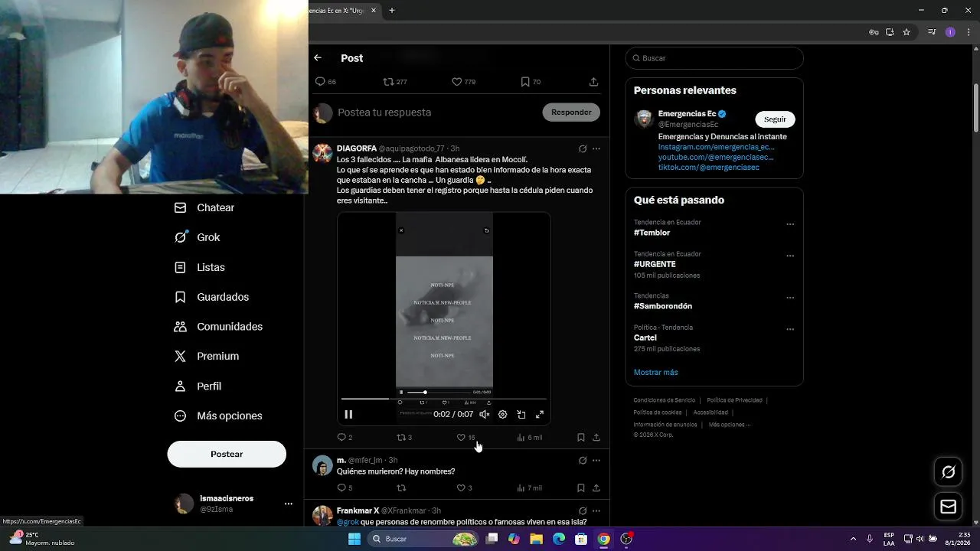Screen dimensions: 980x551
Task: Go back using the Post arrow
Action: click(318, 58)
